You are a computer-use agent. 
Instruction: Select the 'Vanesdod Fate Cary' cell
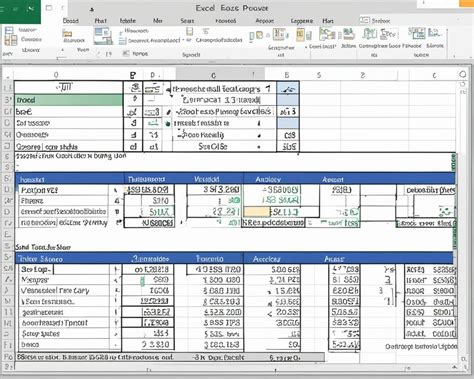coord(64,290)
